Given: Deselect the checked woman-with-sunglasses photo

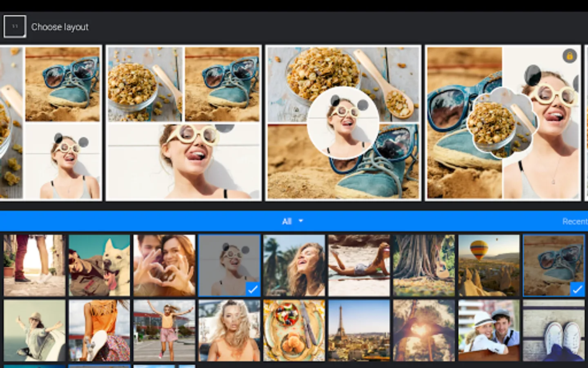Looking at the screenshot, I should click(229, 265).
